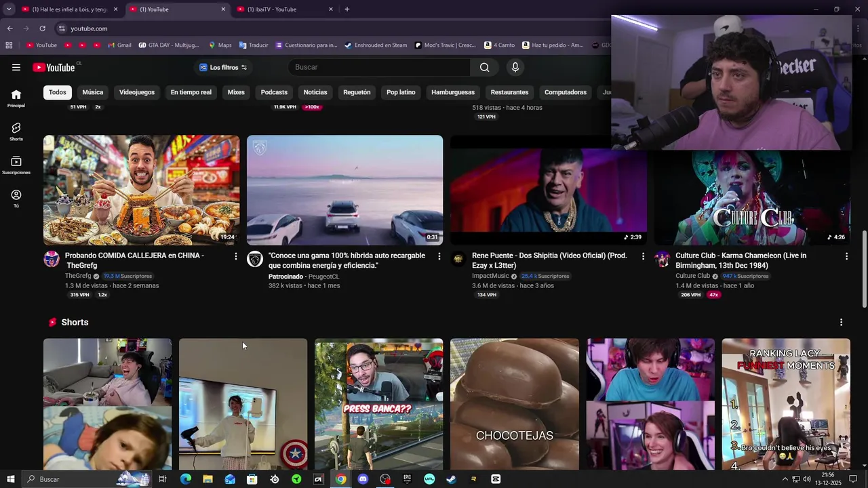Open options for the Culture Club video
Image resolution: width=868 pixels, height=488 pixels.
coord(846,256)
